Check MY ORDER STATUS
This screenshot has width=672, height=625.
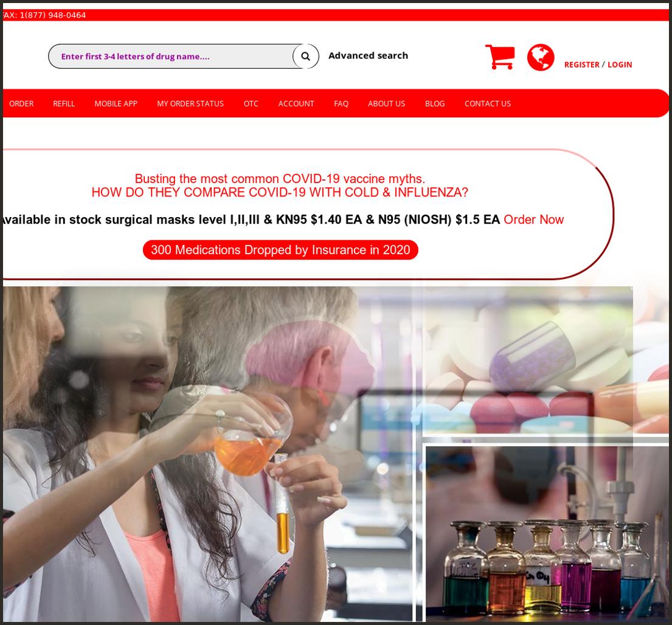click(190, 103)
